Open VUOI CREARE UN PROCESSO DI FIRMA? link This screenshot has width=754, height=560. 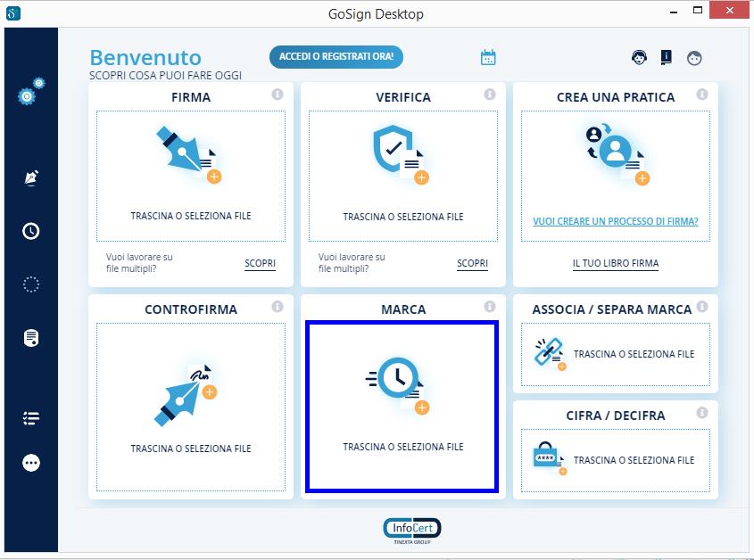616,221
